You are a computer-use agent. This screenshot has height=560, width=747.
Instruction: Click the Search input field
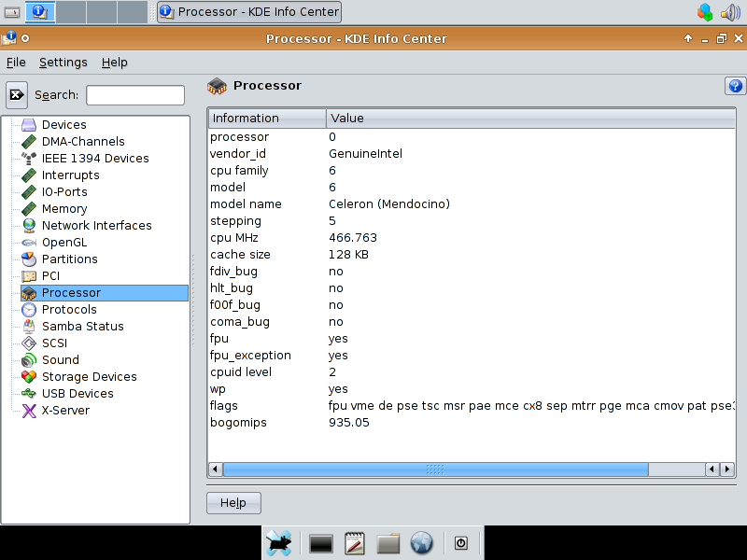pyautogui.click(x=135, y=95)
